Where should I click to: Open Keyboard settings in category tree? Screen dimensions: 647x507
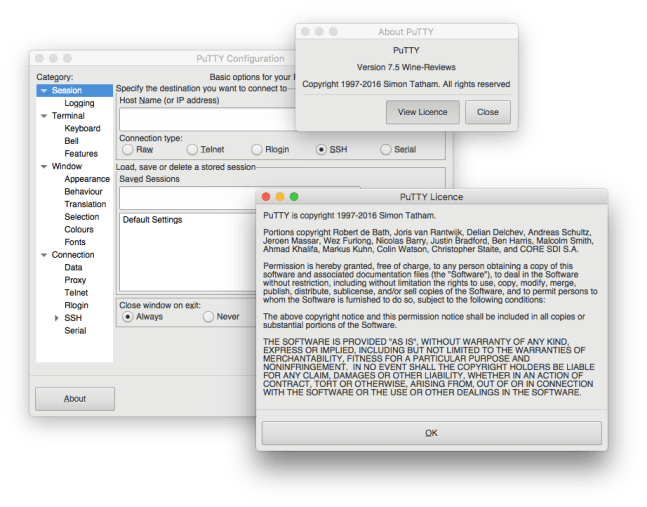click(x=82, y=128)
